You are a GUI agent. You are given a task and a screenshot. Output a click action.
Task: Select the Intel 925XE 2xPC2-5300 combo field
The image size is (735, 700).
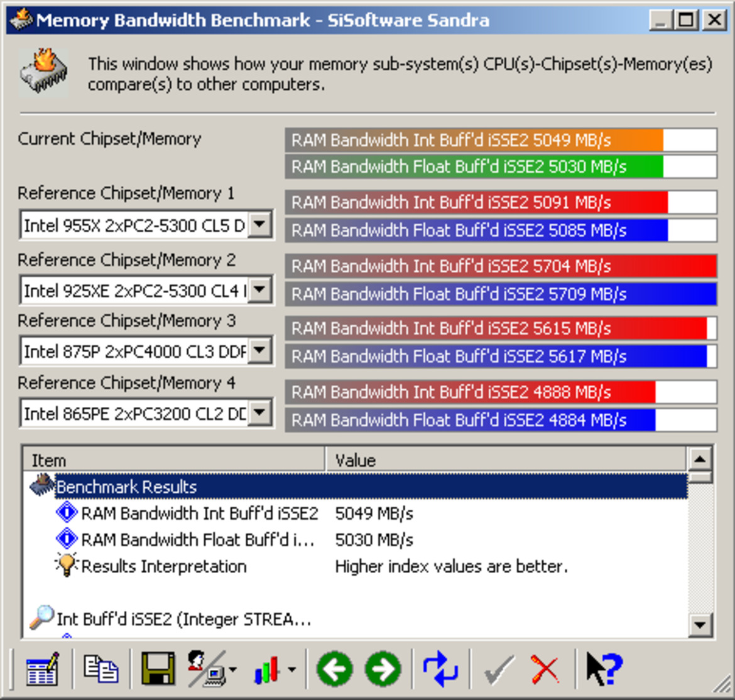[146, 290]
